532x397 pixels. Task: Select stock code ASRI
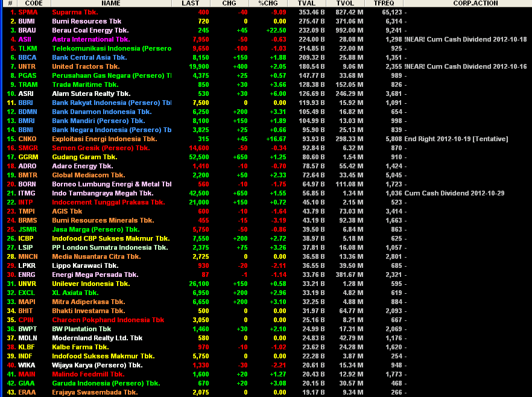(x=26, y=94)
